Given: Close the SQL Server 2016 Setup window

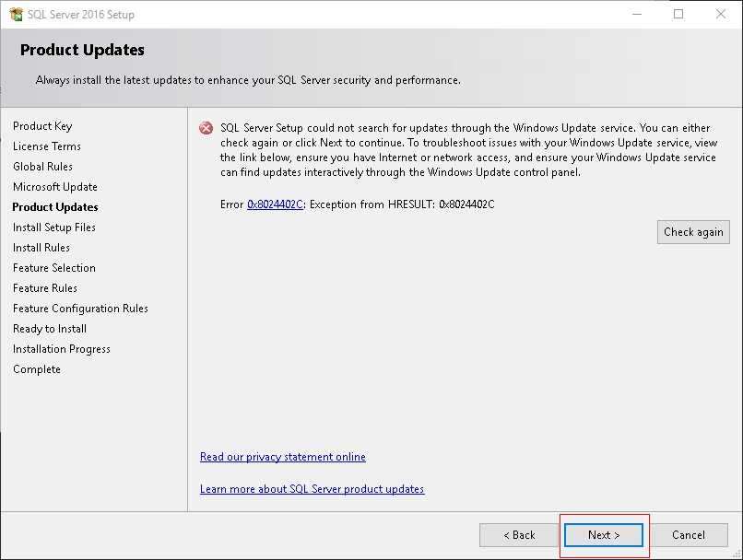Looking at the screenshot, I should (721, 14).
